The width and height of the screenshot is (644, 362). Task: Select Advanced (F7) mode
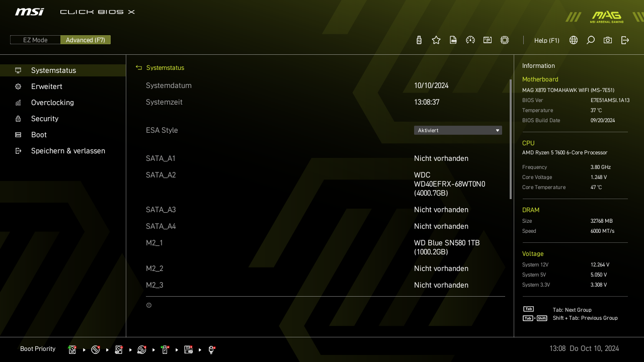[86, 40]
